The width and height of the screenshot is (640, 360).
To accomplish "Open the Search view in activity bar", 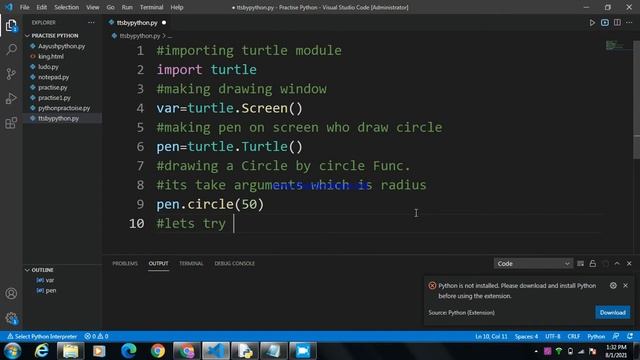I will (11, 50).
